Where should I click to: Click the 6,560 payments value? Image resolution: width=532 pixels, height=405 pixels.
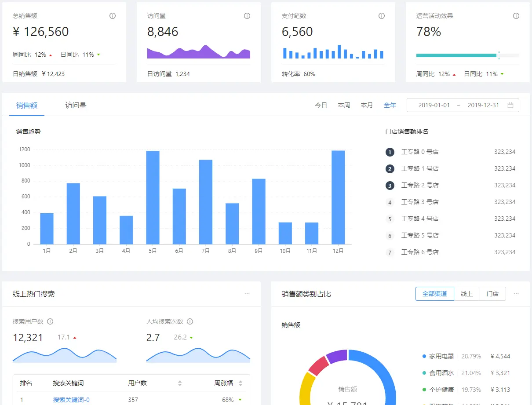tap(297, 32)
